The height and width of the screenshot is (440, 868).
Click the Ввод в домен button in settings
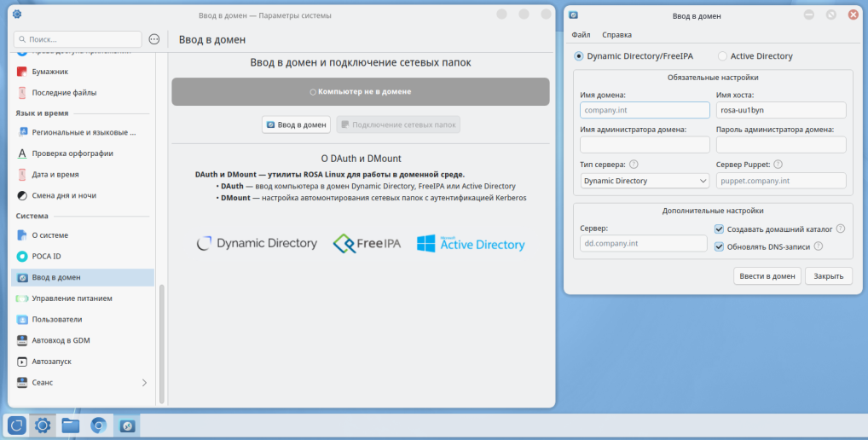[x=296, y=124]
